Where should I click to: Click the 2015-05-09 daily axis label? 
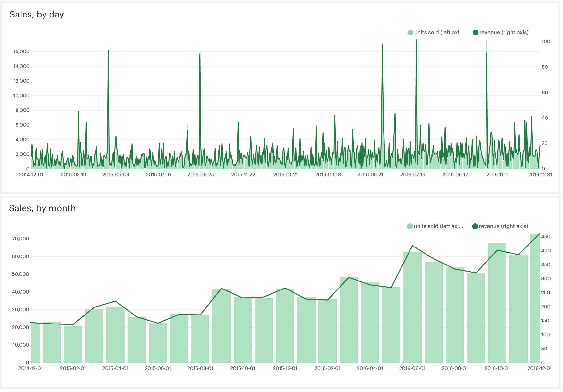(x=116, y=175)
